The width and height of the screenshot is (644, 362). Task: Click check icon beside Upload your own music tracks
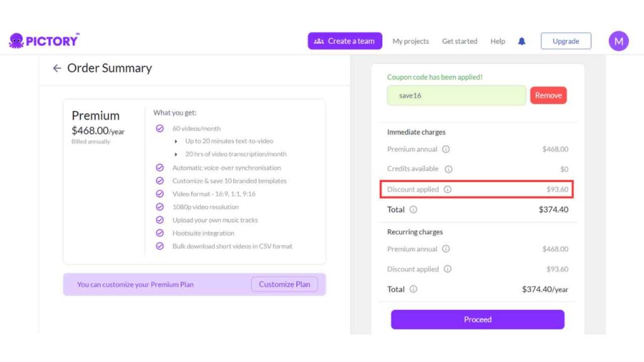(x=160, y=220)
